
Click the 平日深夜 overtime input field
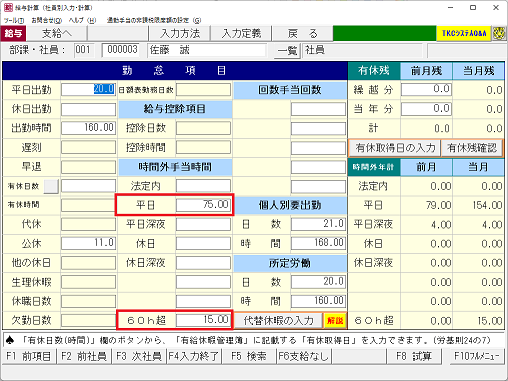pos(203,224)
